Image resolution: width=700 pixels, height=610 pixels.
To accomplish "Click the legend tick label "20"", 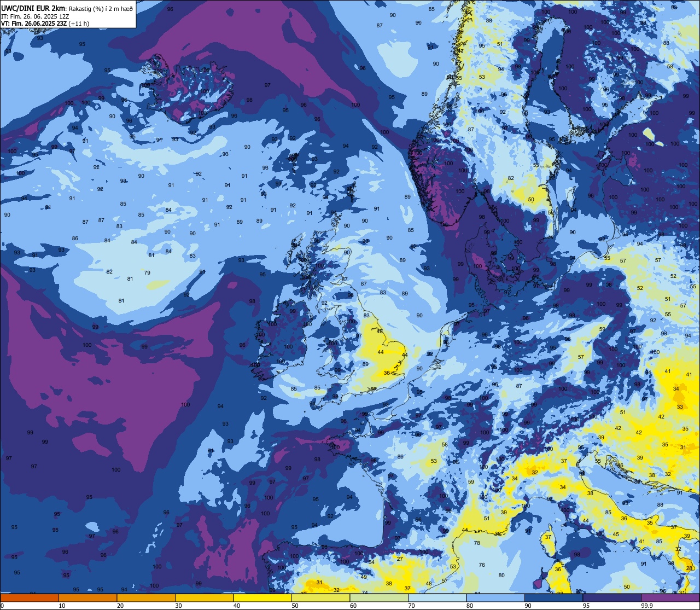I will click(120, 606).
